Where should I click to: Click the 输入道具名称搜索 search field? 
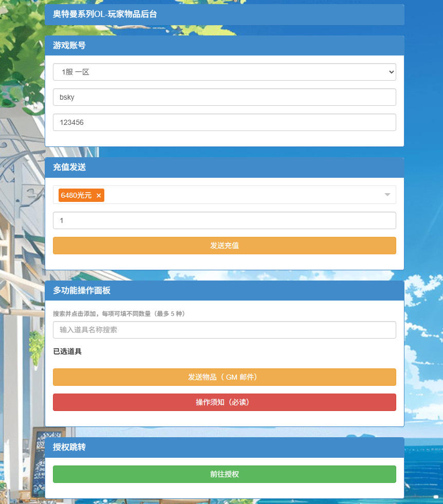point(225,330)
